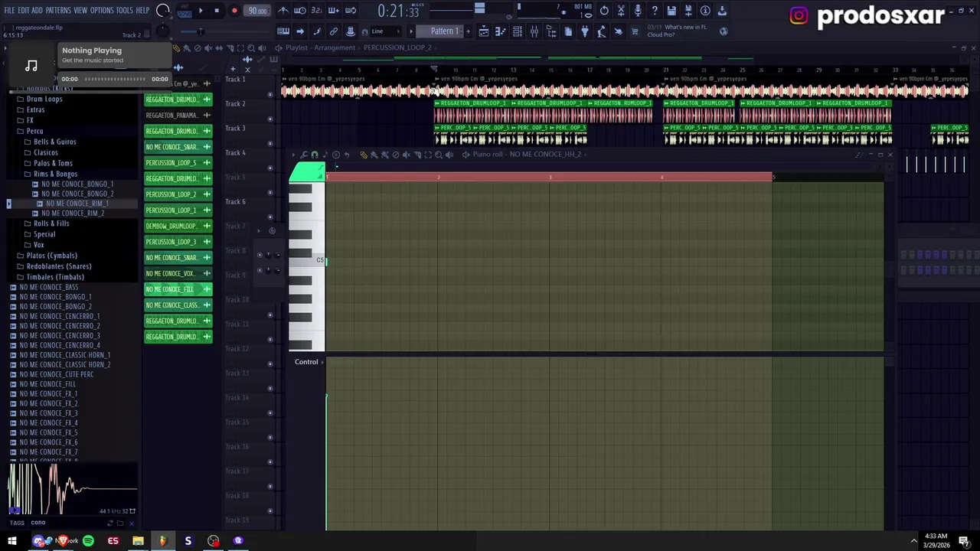Select the NO ME CONOCE_BONGO_1 sample

77,184
